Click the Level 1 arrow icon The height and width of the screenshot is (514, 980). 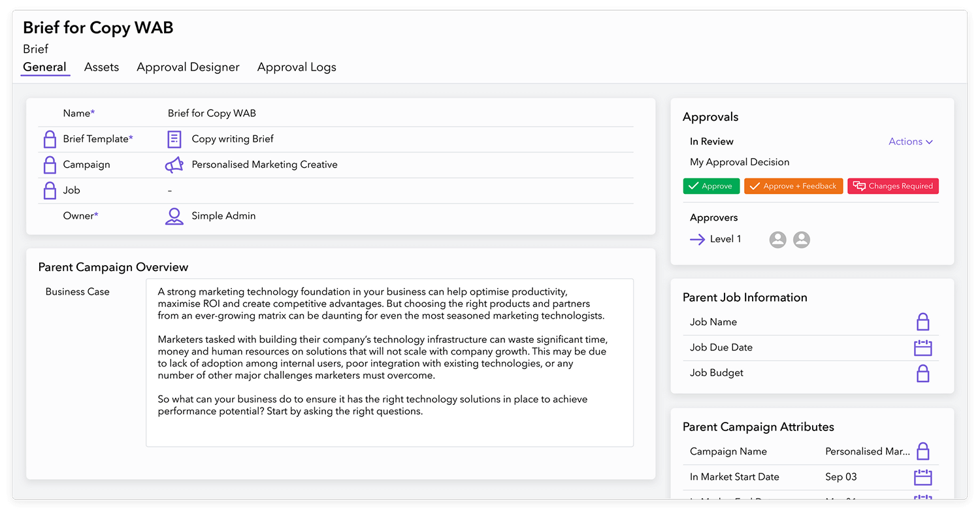[x=697, y=240]
